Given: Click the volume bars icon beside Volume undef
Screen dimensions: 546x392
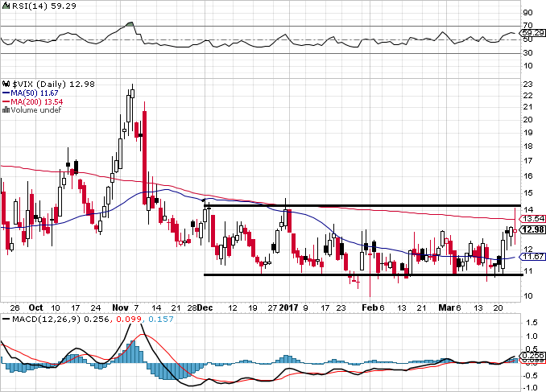Looking at the screenshot, I should 6,110.
